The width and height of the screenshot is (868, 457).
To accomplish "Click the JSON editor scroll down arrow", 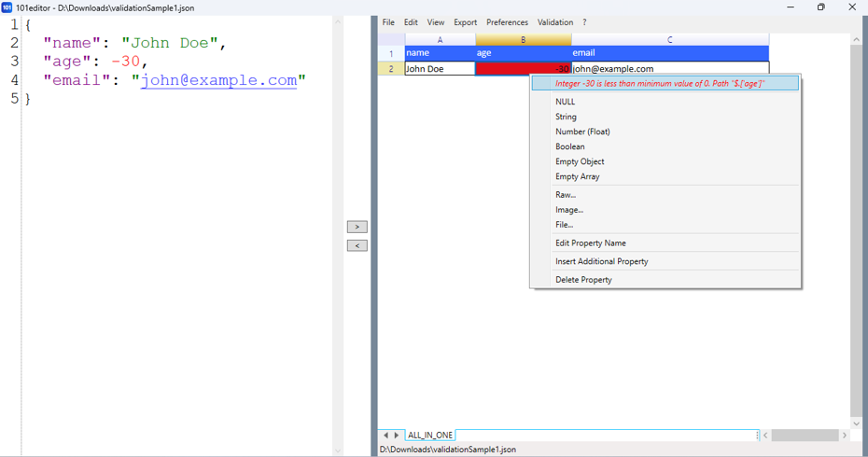I will coord(338,450).
